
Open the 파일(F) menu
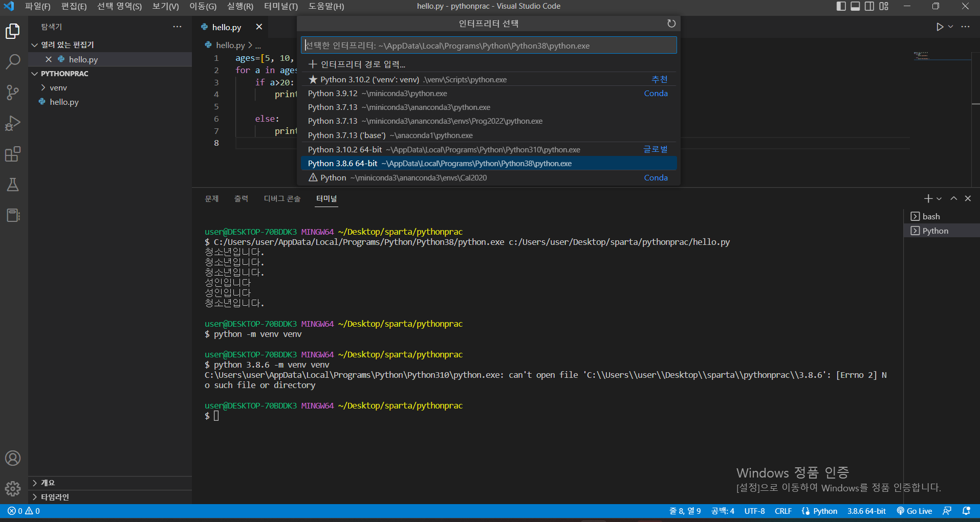tap(38, 6)
